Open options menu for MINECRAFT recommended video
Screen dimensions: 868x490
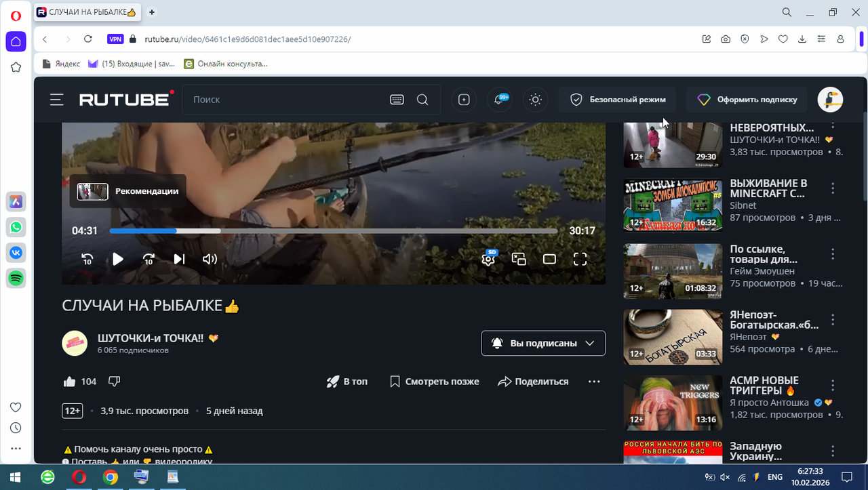(832, 188)
